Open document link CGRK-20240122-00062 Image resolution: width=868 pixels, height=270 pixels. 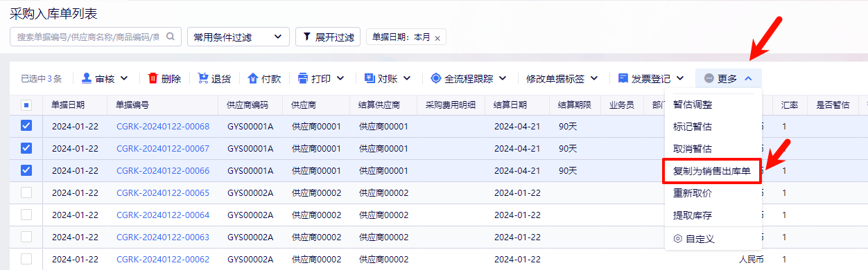(x=163, y=260)
